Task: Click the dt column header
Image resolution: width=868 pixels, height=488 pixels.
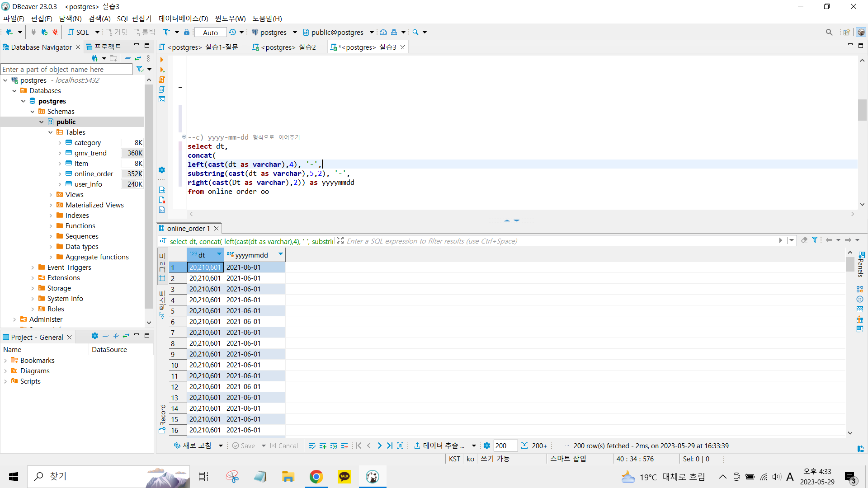Action: pos(202,255)
